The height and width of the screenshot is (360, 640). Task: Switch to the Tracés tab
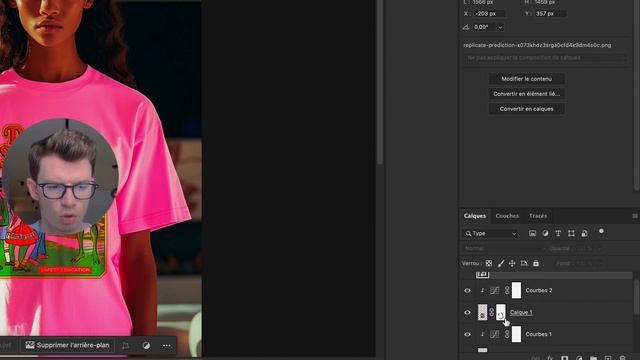tap(538, 216)
